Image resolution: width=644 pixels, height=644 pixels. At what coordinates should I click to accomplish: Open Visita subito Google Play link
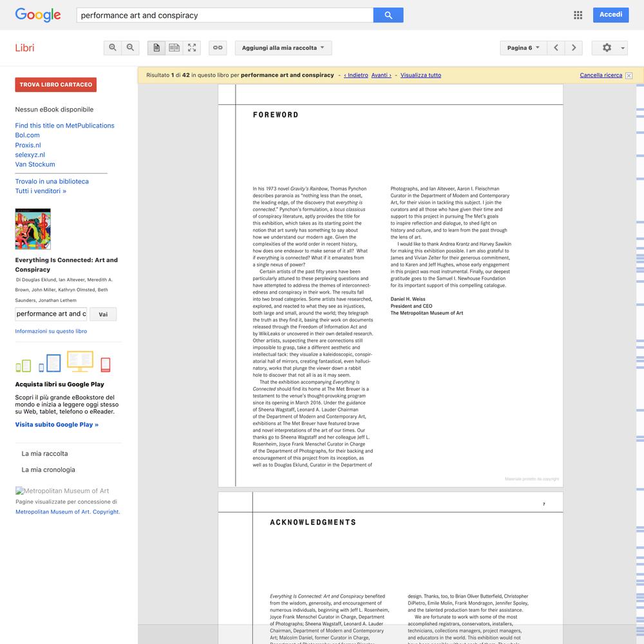[x=57, y=424]
